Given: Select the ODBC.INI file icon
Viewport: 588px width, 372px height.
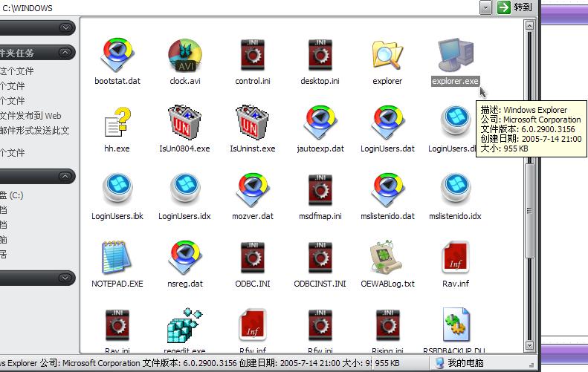Looking at the screenshot, I should [253, 257].
